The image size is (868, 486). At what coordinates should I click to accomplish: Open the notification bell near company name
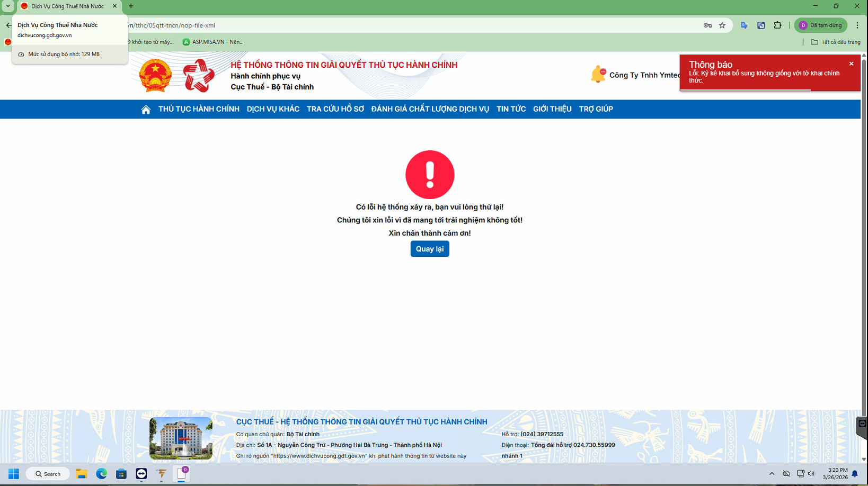click(598, 74)
